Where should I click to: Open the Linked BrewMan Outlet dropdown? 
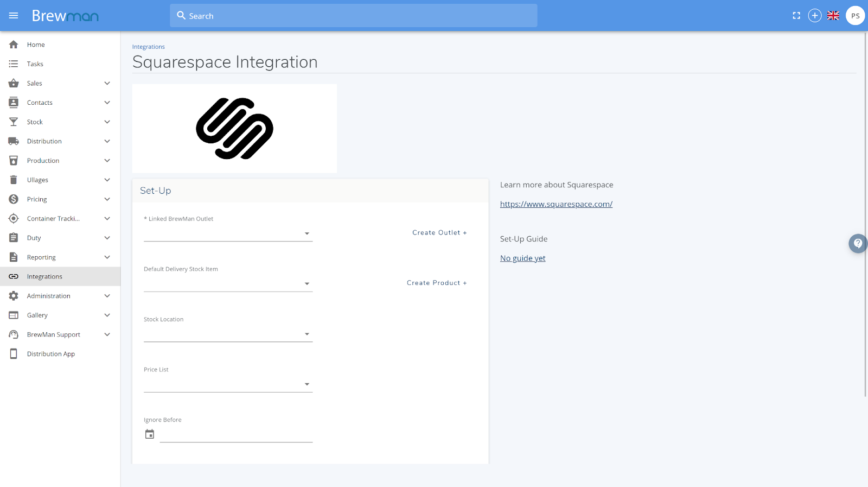pos(228,233)
